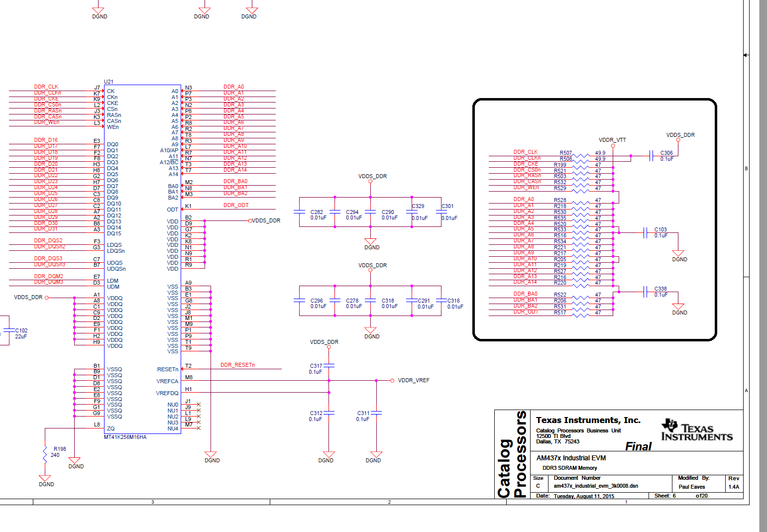The width and height of the screenshot is (767, 532).
Task: Click the Sheet: 6 text
Action: (x=665, y=496)
